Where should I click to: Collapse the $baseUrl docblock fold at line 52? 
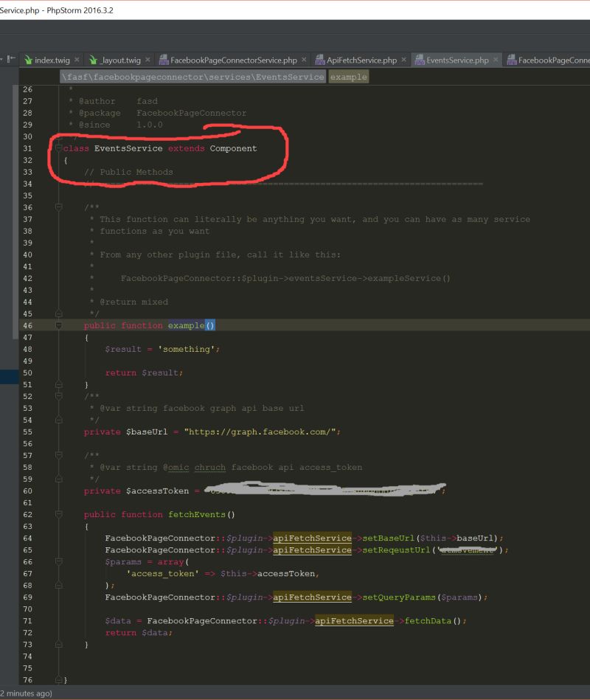click(x=58, y=396)
